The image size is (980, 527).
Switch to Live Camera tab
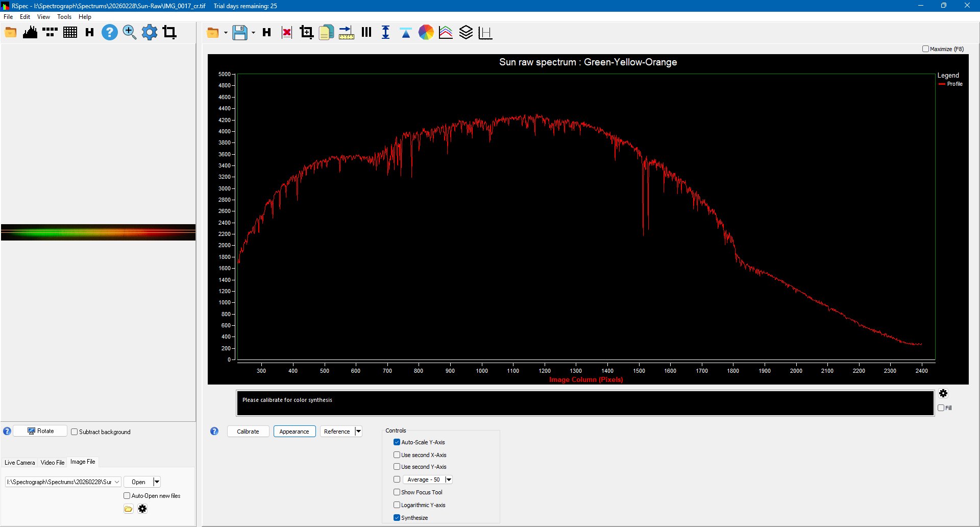(20, 463)
